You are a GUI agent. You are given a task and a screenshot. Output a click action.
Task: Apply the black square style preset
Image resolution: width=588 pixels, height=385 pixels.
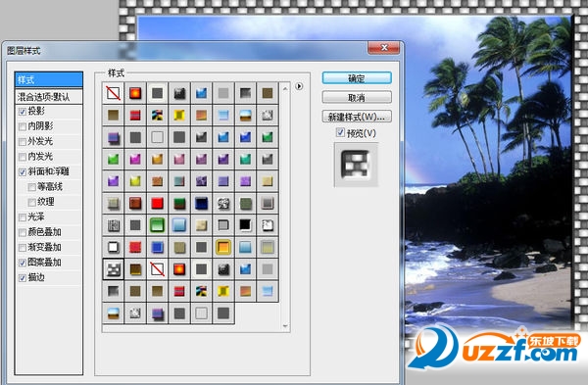pos(245,225)
